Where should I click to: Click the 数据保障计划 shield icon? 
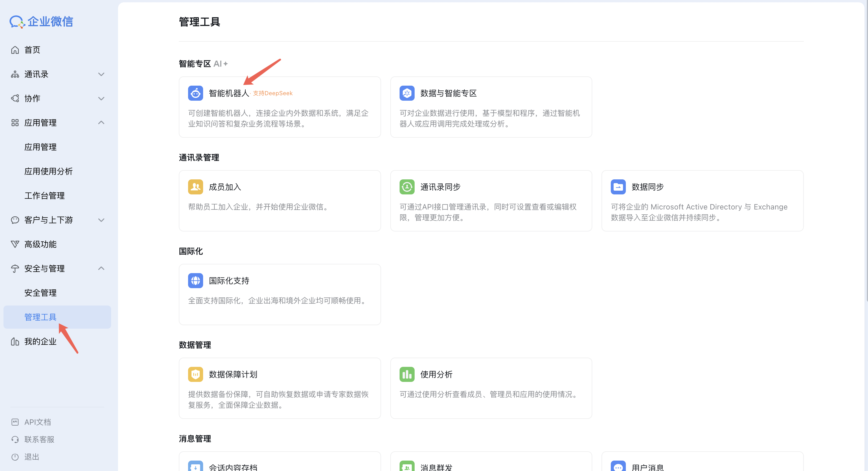[195, 374]
